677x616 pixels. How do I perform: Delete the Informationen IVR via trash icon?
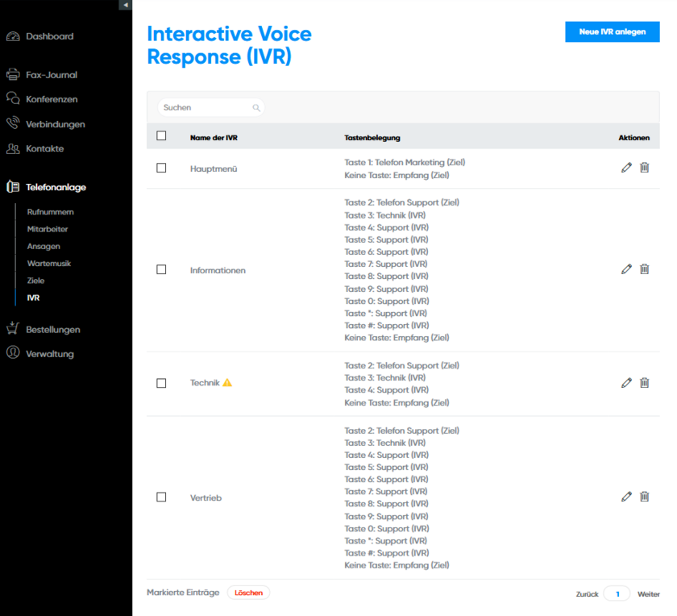coord(644,269)
